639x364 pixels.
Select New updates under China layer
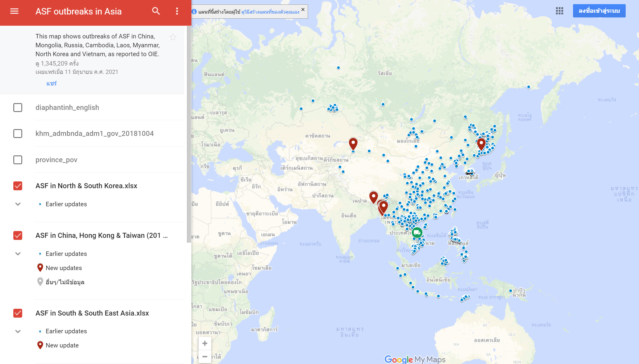pos(64,268)
